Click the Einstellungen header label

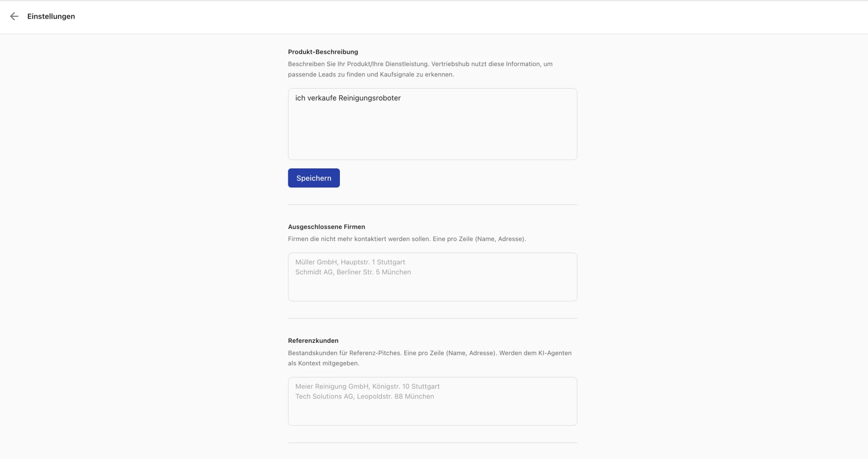[51, 17]
